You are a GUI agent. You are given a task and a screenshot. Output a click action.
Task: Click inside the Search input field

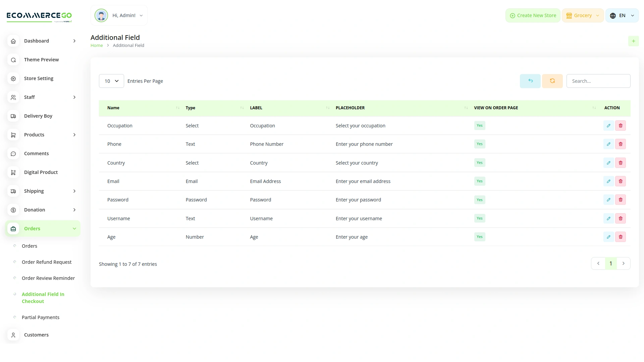click(598, 81)
